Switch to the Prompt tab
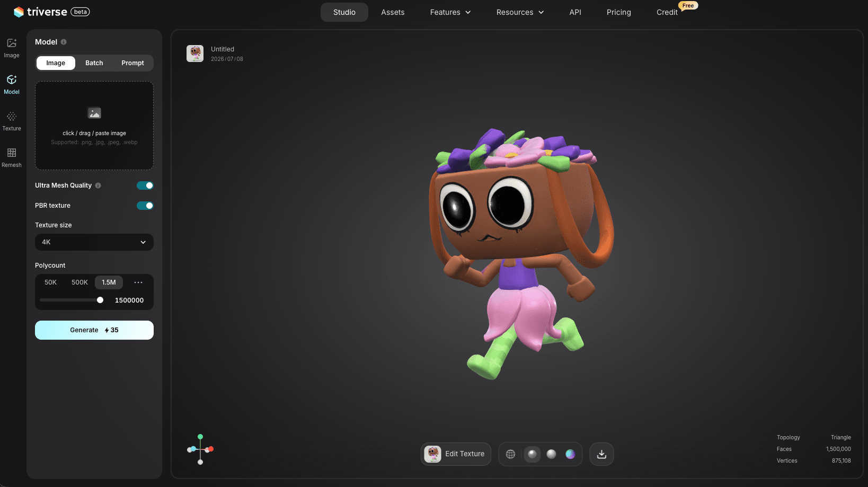 [132, 63]
